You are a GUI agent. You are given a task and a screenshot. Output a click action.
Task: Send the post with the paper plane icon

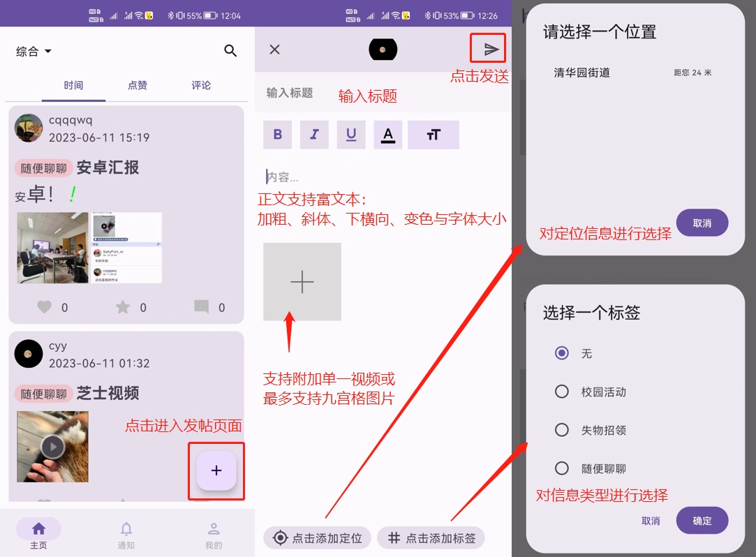(x=491, y=49)
